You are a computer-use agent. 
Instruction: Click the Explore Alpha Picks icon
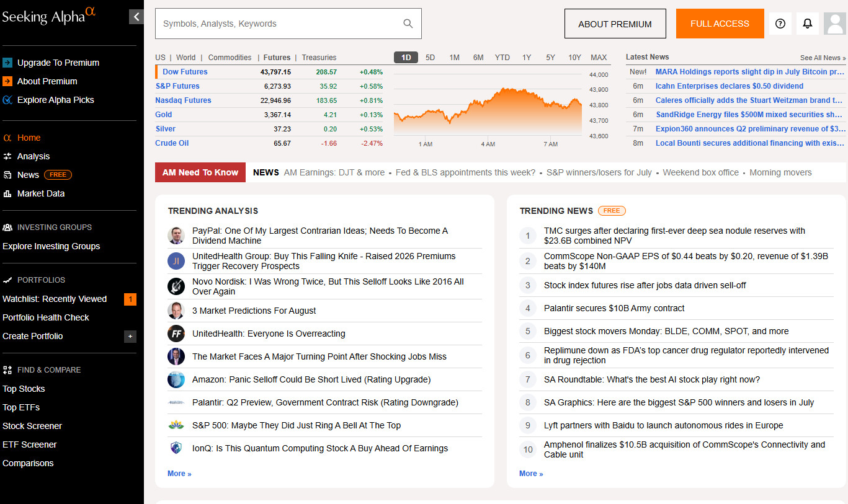click(x=7, y=100)
